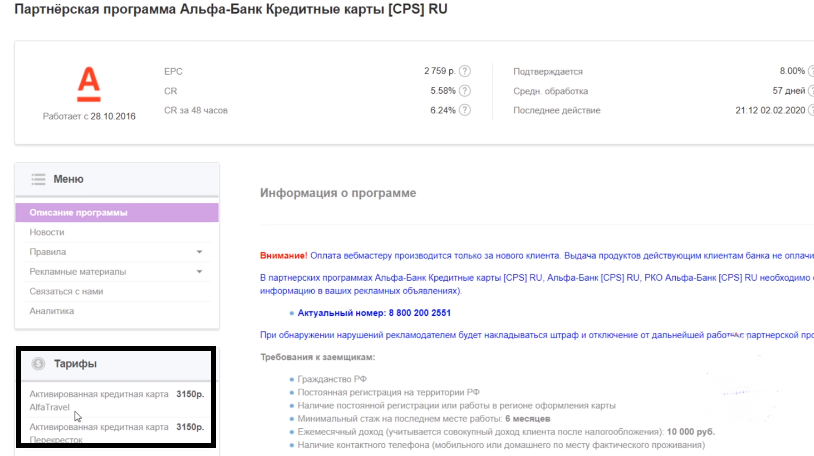Click Наличие контактного телефона bullet
Viewport: 814px width, 456px height.
click(501, 445)
